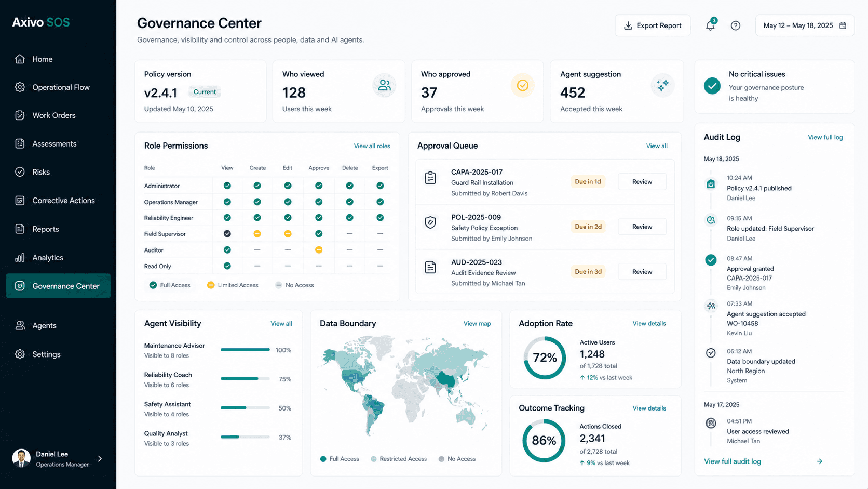Toggle Administrator View permission
Screen dimensions: 868x489
tap(227, 186)
